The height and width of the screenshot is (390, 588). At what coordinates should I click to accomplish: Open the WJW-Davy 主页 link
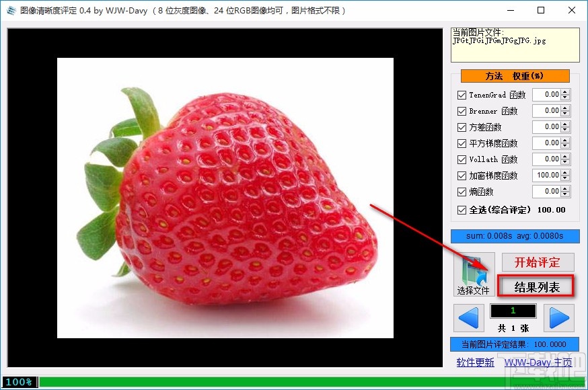click(x=538, y=362)
